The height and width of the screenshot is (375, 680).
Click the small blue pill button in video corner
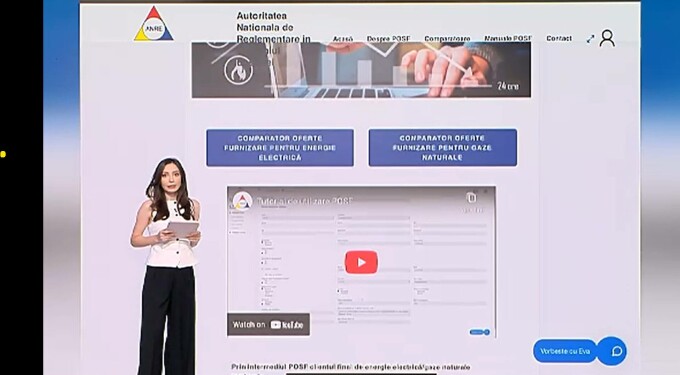[x=480, y=333]
